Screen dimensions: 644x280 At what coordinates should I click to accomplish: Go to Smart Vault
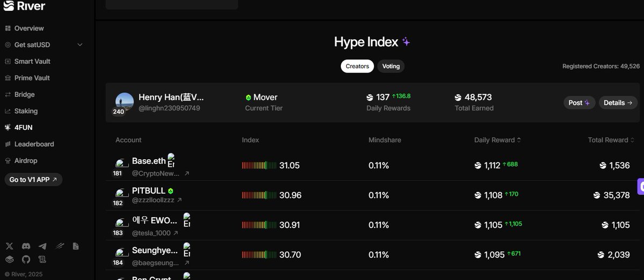pyautogui.click(x=32, y=62)
